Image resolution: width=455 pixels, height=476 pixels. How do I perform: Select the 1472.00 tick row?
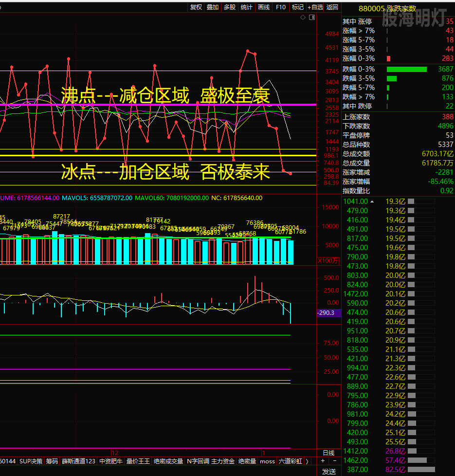click(x=398, y=294)
